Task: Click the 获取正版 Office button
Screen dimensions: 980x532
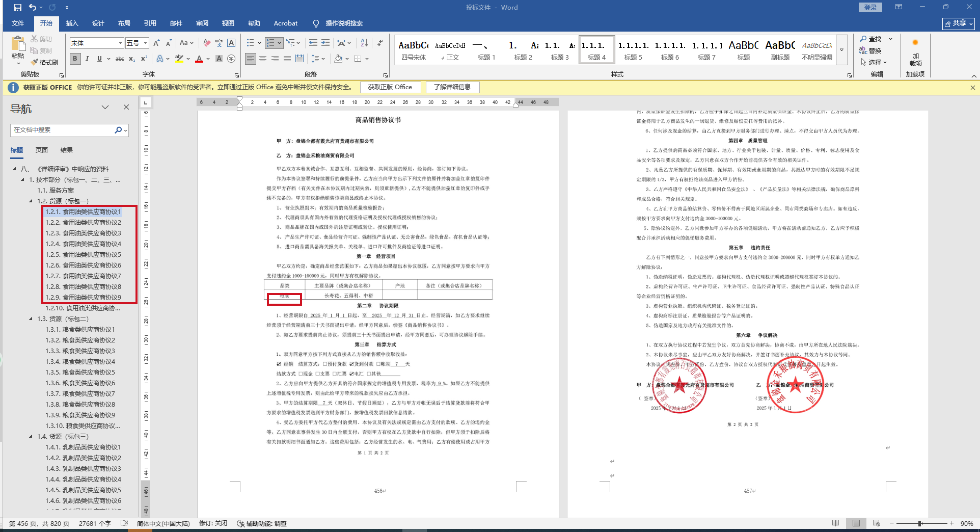Action: click(390, 87)
